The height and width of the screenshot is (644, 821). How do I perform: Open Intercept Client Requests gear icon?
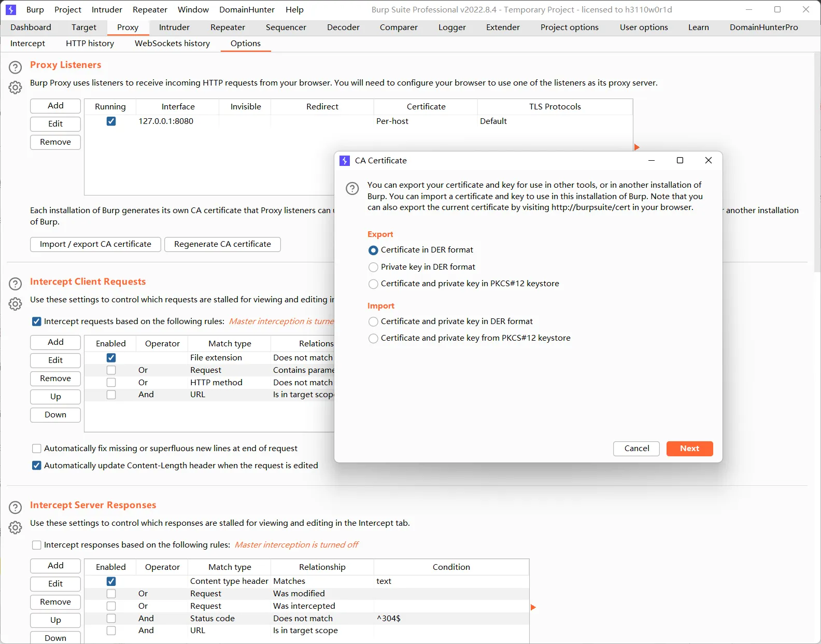pyautogui.click(x=16, y=304)
